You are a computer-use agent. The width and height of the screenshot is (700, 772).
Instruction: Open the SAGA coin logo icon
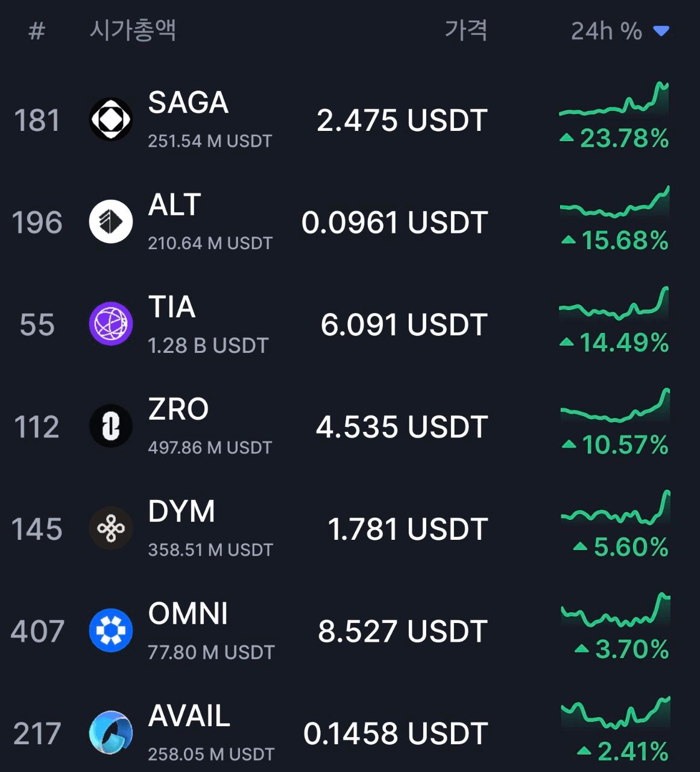click(111, 119)
